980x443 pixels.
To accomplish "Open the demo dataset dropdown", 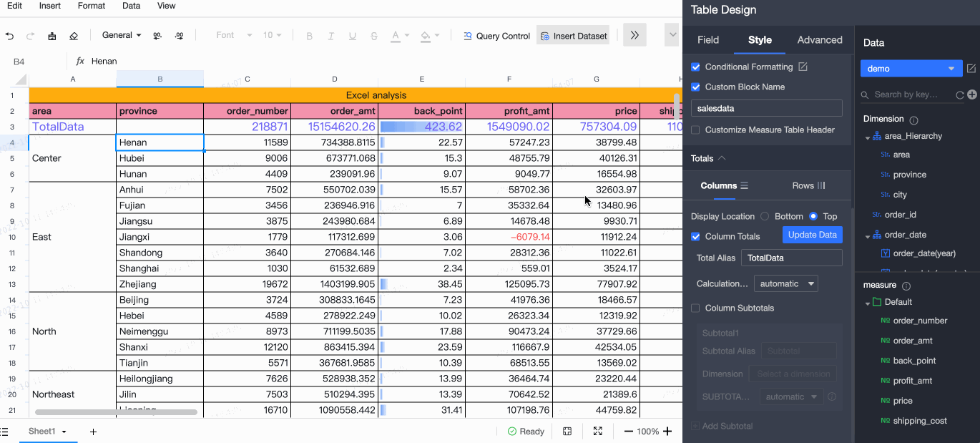I will (x=911, y=69).
